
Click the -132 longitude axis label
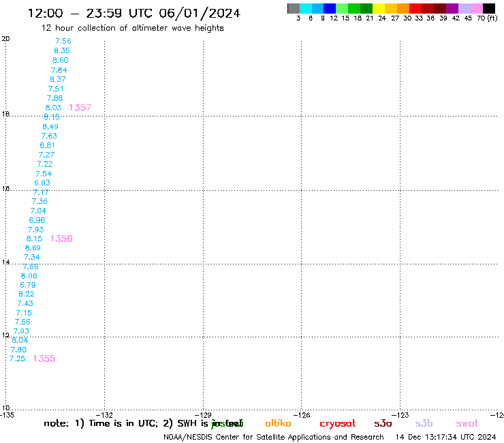pos(104,415)
